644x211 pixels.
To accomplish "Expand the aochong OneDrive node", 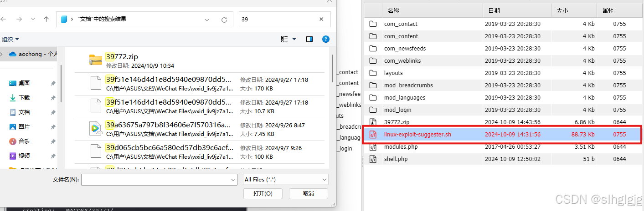I will [2, 54].
